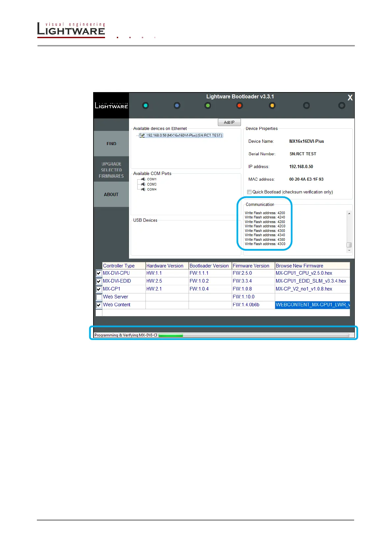392x554 pixels.
Task: Click the Bootloader Version column header
Action: [x=210, y=266]
